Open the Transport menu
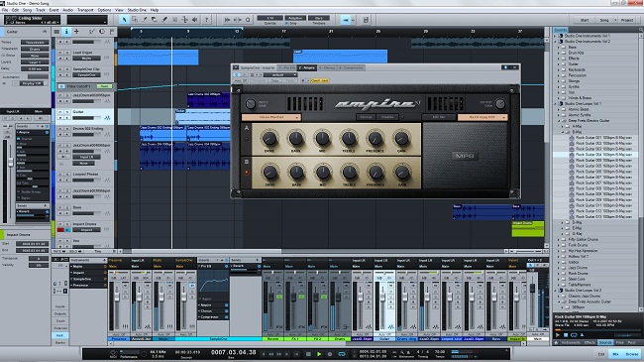This screenshot has width=644, height=362. 85,10
